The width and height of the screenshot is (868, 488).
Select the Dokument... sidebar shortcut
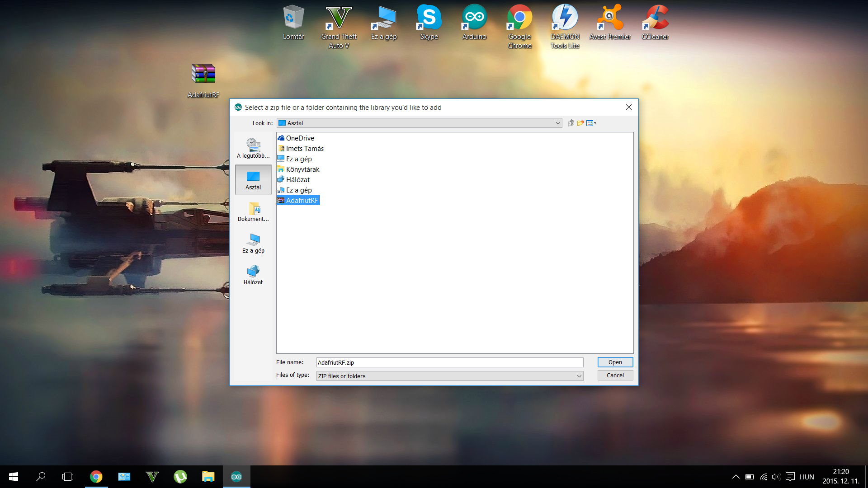[x=253, y=211]
